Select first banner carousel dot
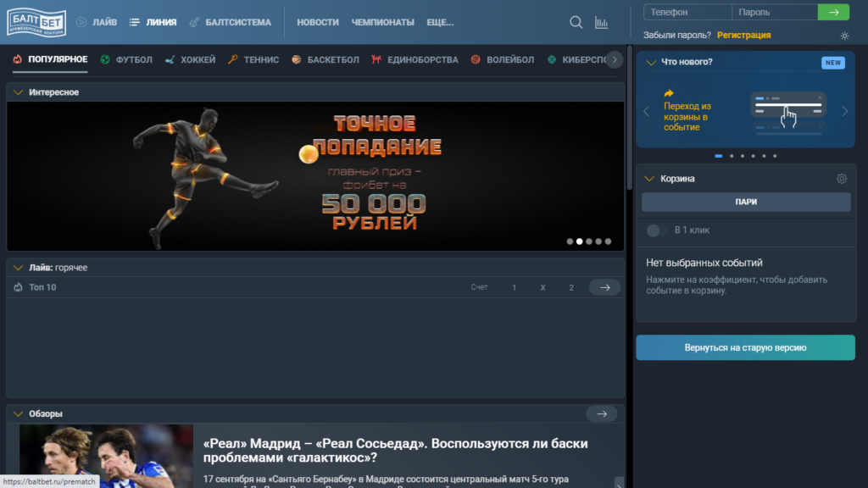868x488 pixels. pyautogui.click(x=570, y=241)
